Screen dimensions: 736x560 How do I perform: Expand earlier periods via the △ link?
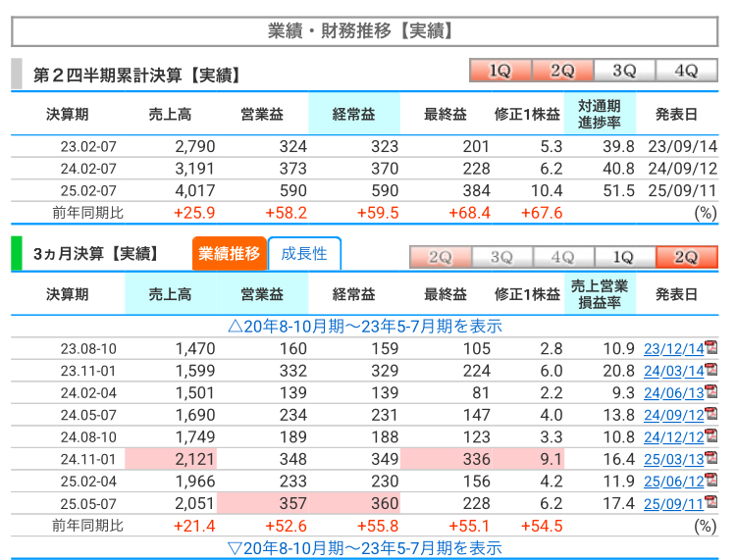(x=364, y=326)
